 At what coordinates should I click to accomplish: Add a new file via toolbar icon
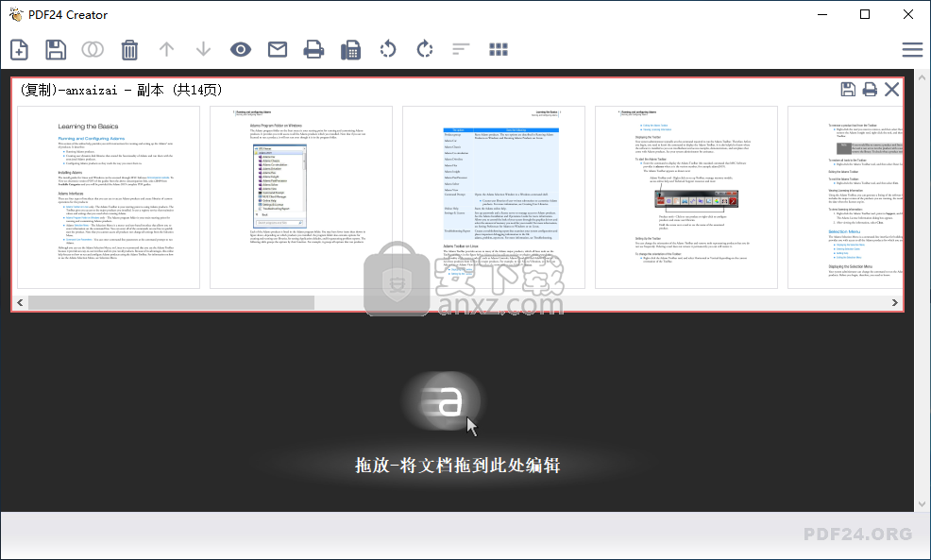[19, 49]
